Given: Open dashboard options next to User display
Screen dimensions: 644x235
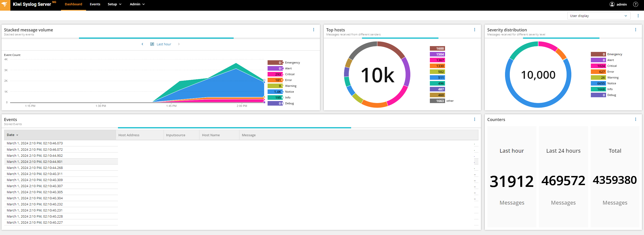Looking at the screenshot, I should coord(638,16).
